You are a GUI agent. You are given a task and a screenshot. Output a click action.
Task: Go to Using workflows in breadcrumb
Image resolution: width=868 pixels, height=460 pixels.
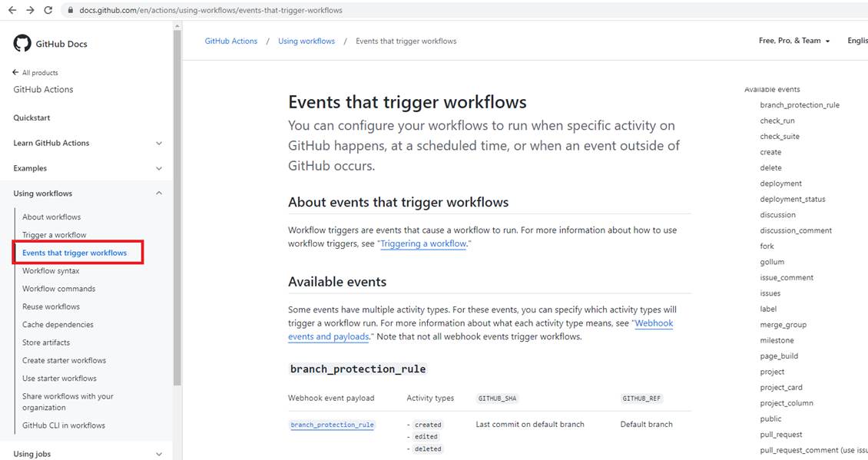click(306, 41)
